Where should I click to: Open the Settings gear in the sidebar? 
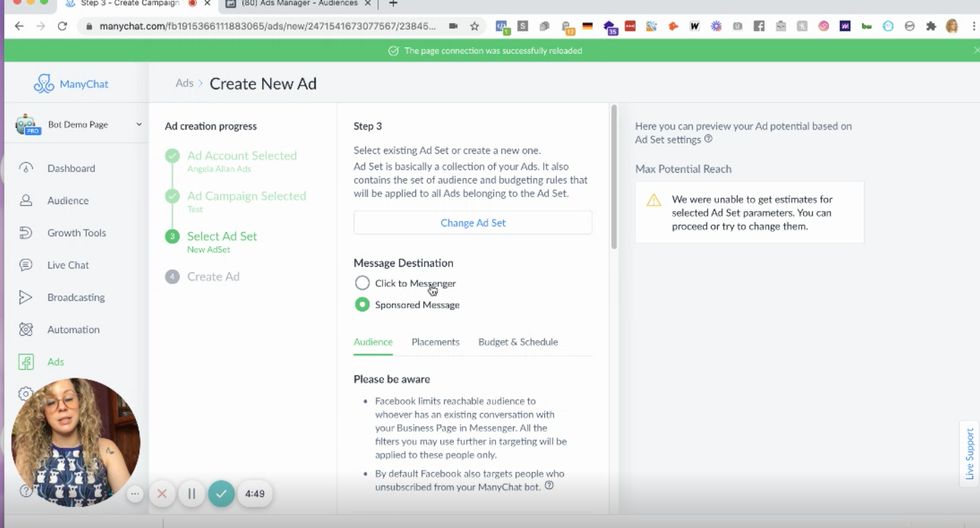point(24,393)
